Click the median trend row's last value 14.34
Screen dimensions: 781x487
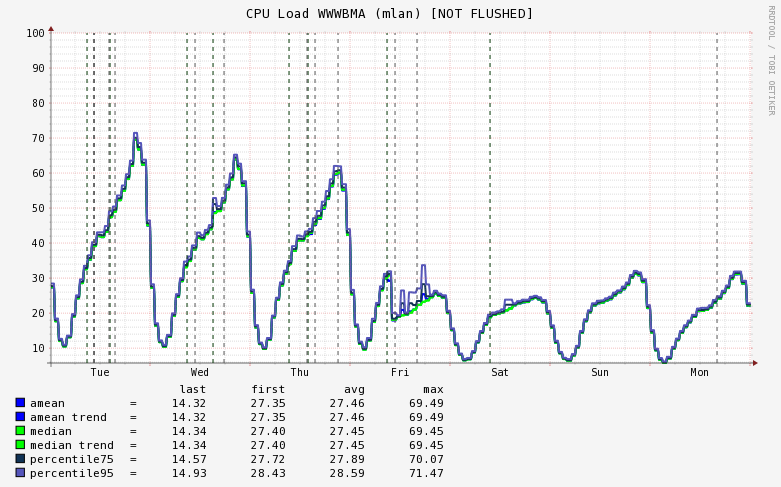tap(189, 445)
